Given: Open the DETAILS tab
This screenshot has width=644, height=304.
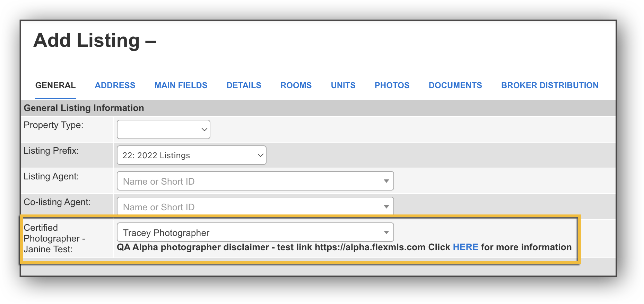Looking at the screenshot, I should 244,85.
